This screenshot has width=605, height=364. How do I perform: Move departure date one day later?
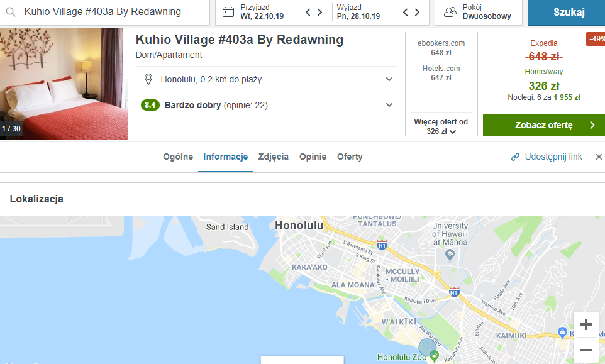click(x=418, y=12)
